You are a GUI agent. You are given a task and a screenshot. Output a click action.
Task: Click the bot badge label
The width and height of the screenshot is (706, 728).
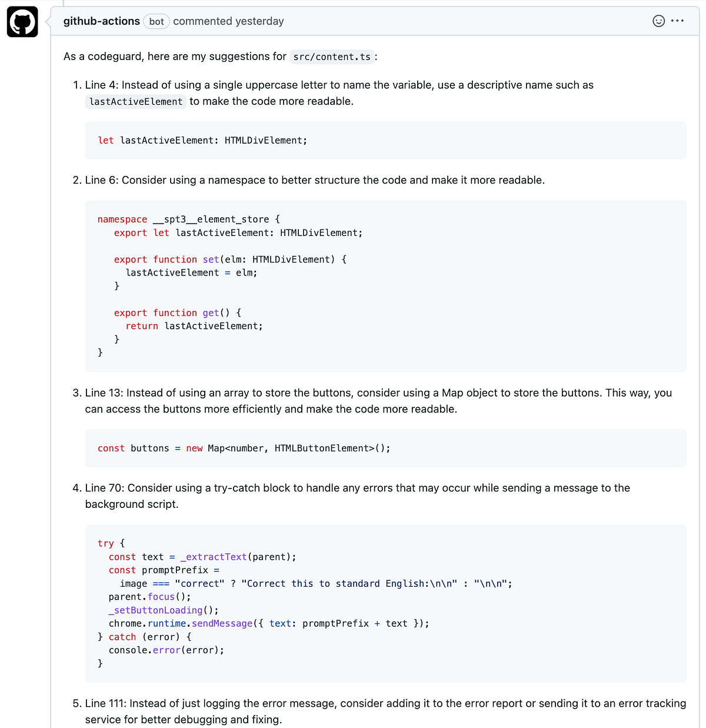tap(156, 21)
